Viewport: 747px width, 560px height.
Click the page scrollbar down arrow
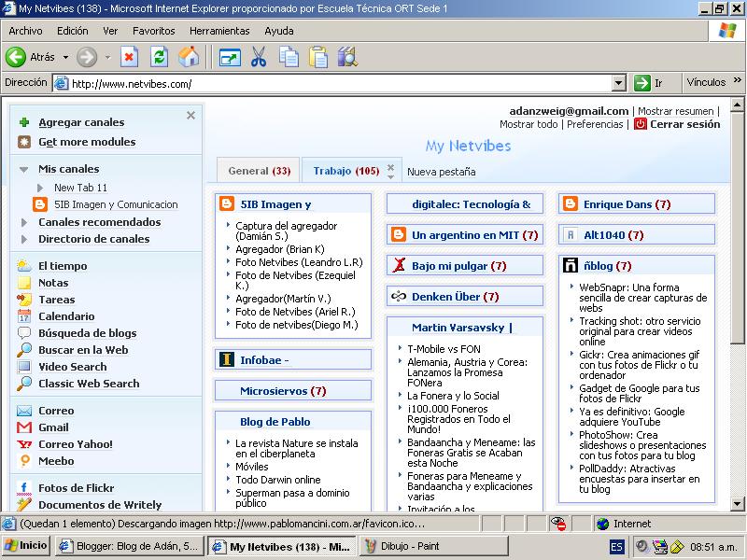point(737,504)
